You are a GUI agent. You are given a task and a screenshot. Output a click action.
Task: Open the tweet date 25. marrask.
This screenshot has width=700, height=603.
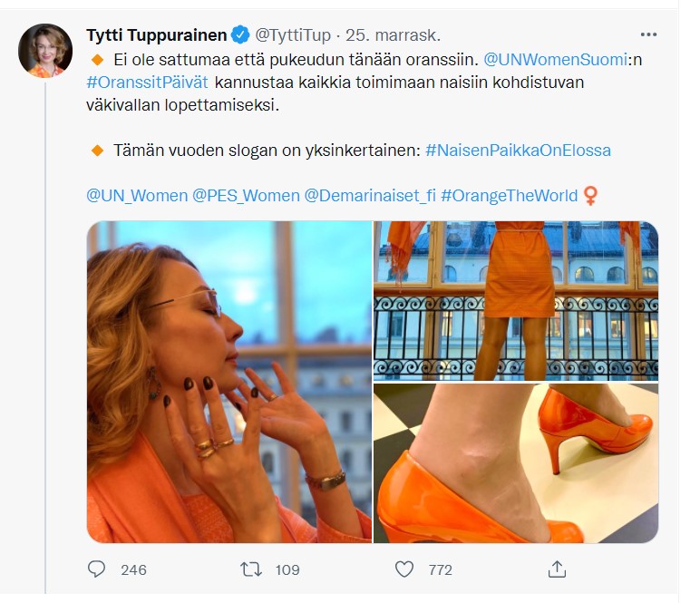[x=394, y=35]
